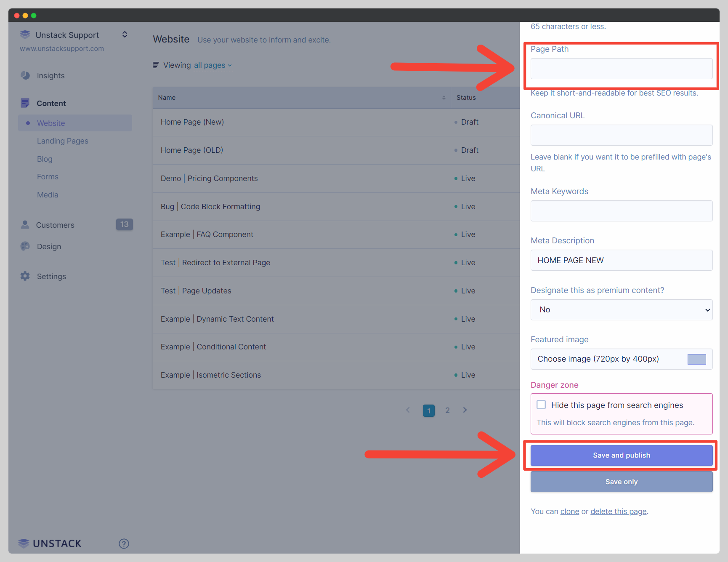Click the Content folder icon in sidebar
728x562 pixels.
[25, 103]
